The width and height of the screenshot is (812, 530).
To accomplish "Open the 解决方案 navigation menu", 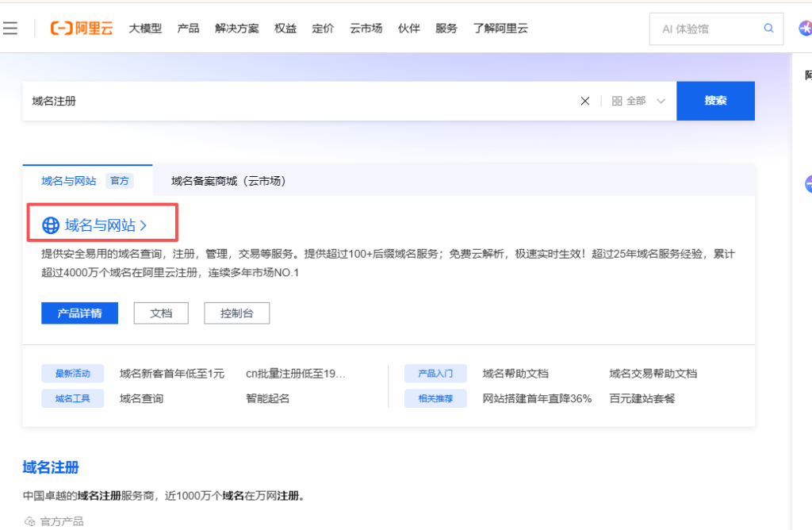I will coord(236,29).
